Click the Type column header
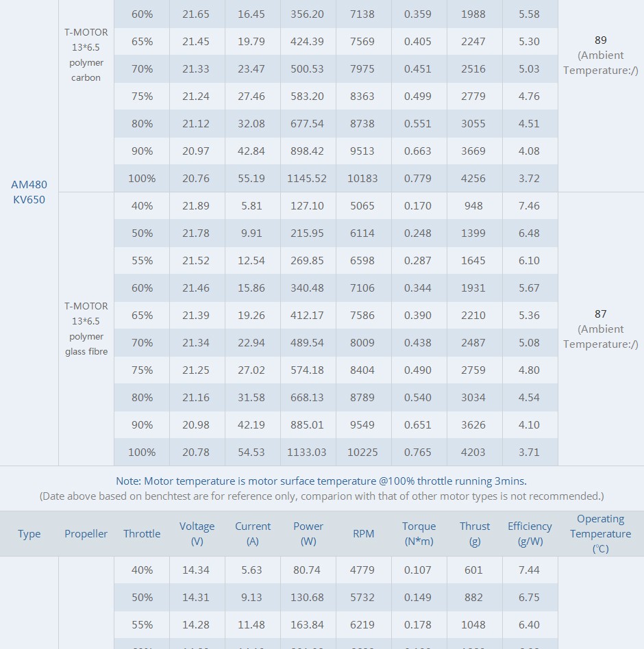Viewport: 644px width, 649px height. click(29, 533)
